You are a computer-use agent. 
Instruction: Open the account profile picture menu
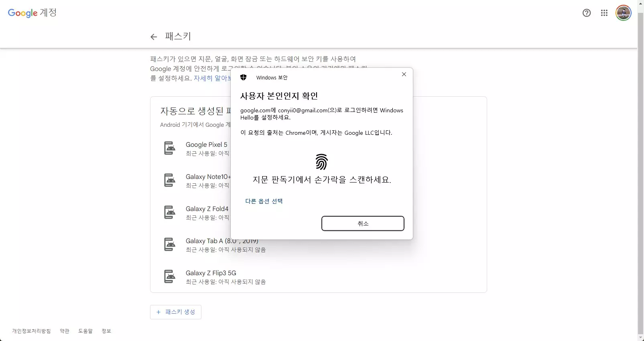coord(624,13)
